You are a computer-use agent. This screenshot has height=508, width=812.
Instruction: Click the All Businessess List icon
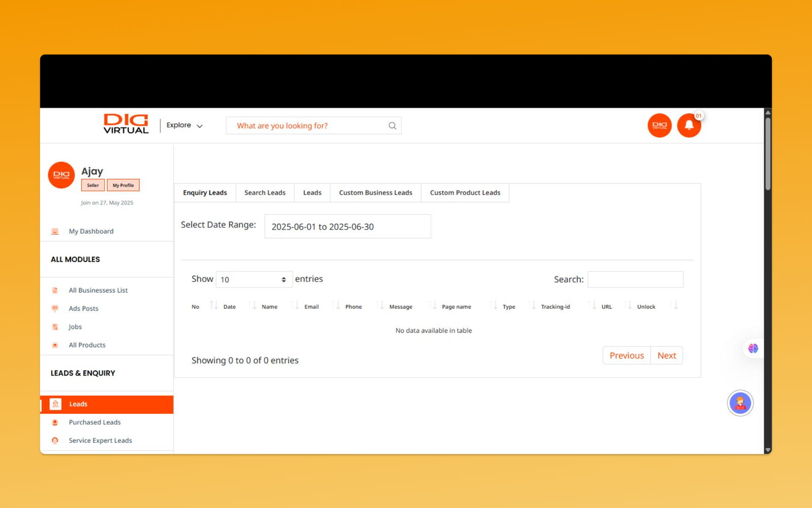click(x=55, y=291)
